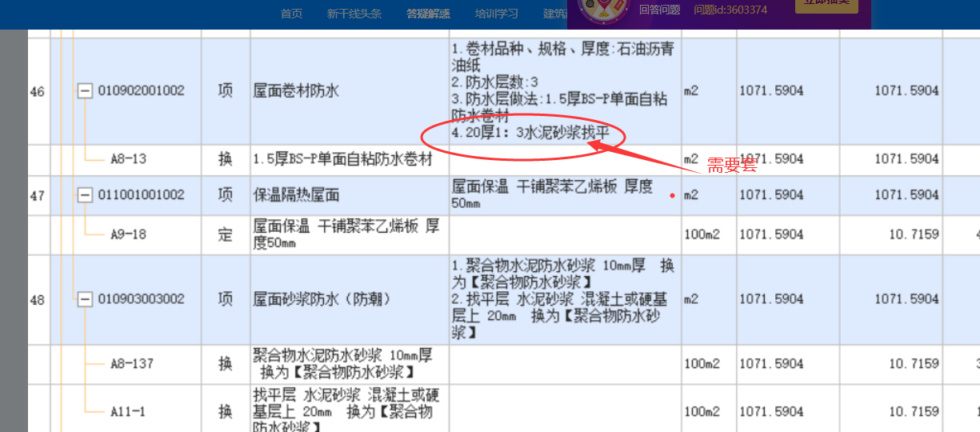Click 项 type cell in row 46
Screen dimensions: 980x432
pos(226,90)
